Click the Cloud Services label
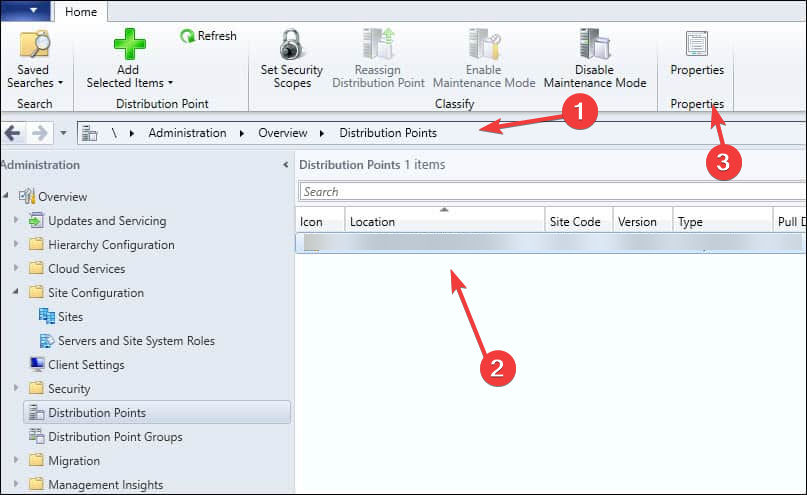807x495 pixels. 86,269
